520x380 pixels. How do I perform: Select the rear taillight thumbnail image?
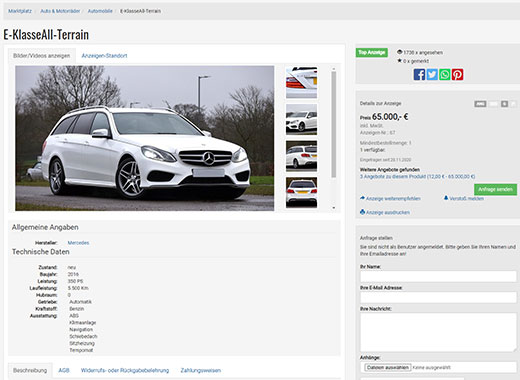[x=301, y=82]
